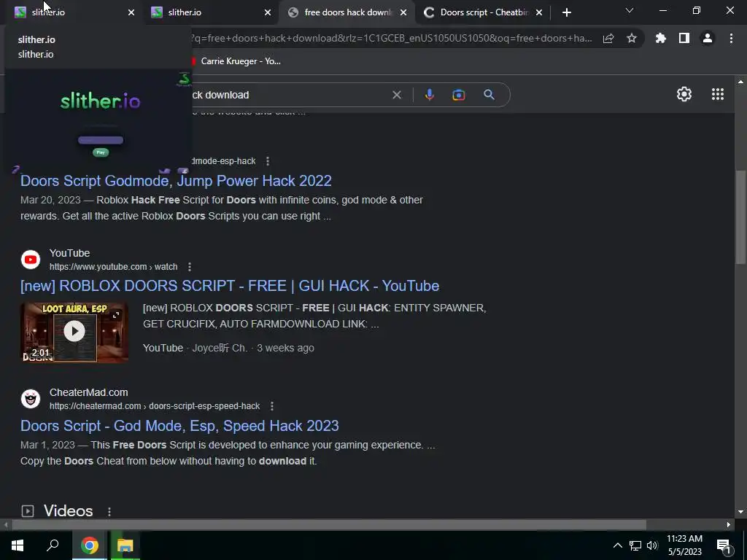Play the LOOT AURA, ESP video thumbnail

(74, 332)
